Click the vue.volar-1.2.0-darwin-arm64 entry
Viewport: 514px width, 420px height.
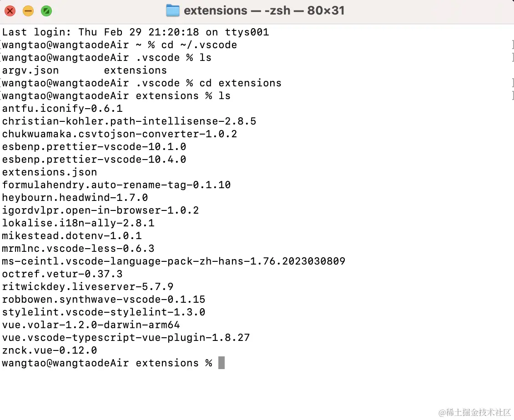[91, 325]
